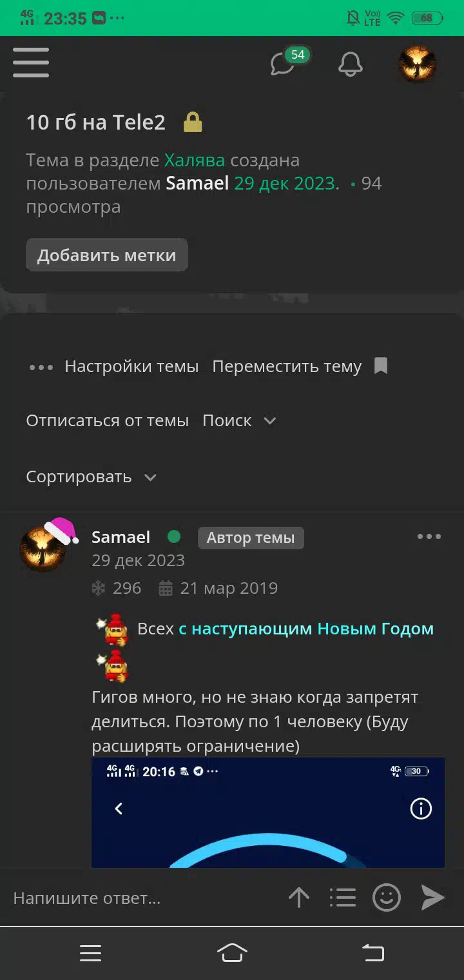Open the emoji smiley picker
Screen dimensions: 464x980
point(387,897)
